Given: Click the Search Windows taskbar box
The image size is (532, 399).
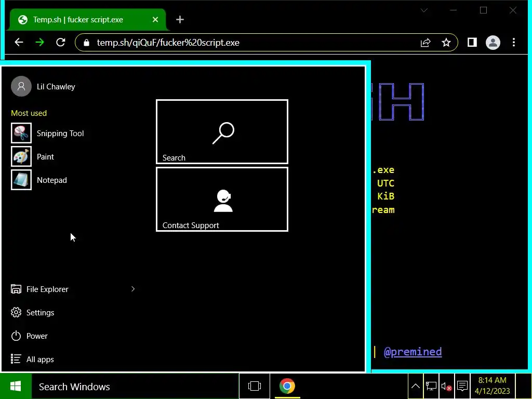Looking at the screenshot, I should click(x=135, y=387).
